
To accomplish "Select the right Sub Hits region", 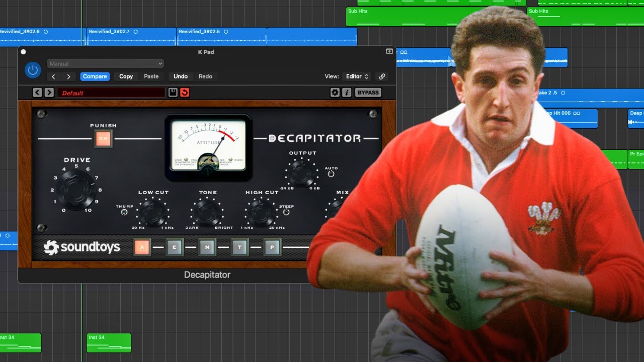I will 585,17.
